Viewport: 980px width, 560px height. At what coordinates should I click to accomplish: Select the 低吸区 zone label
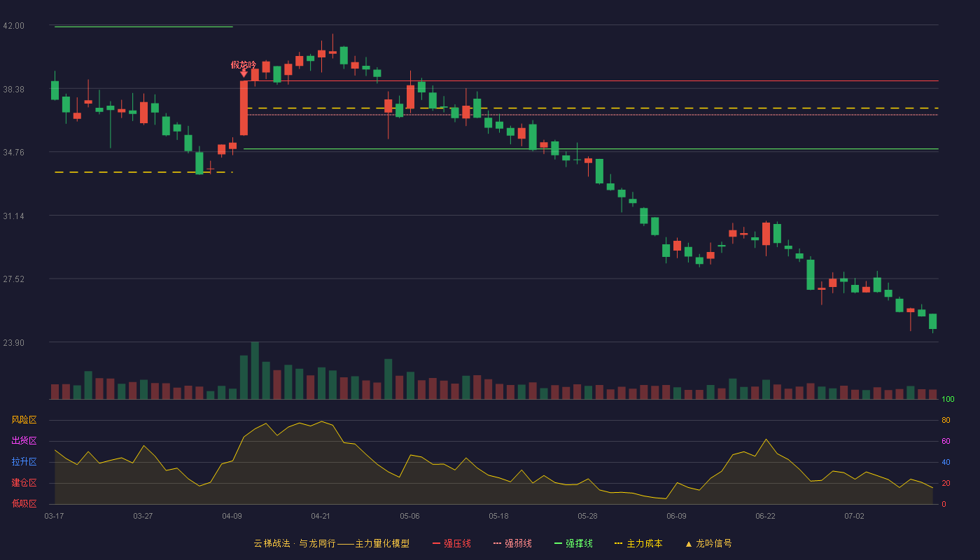click(24, 503)
